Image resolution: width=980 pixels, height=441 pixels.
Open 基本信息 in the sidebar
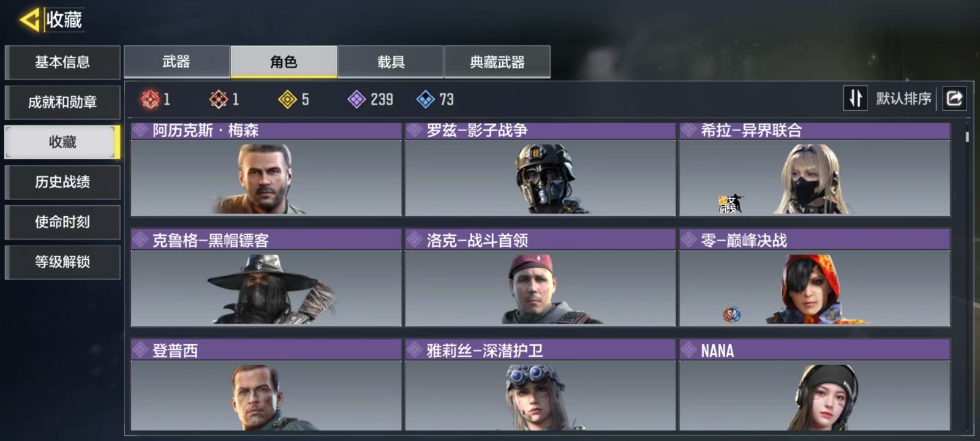point(62,62)
